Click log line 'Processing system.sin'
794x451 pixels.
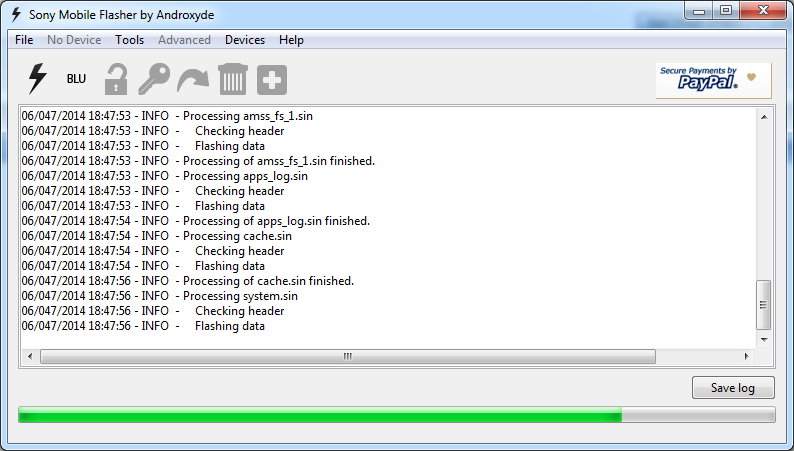tap(160, 296)
